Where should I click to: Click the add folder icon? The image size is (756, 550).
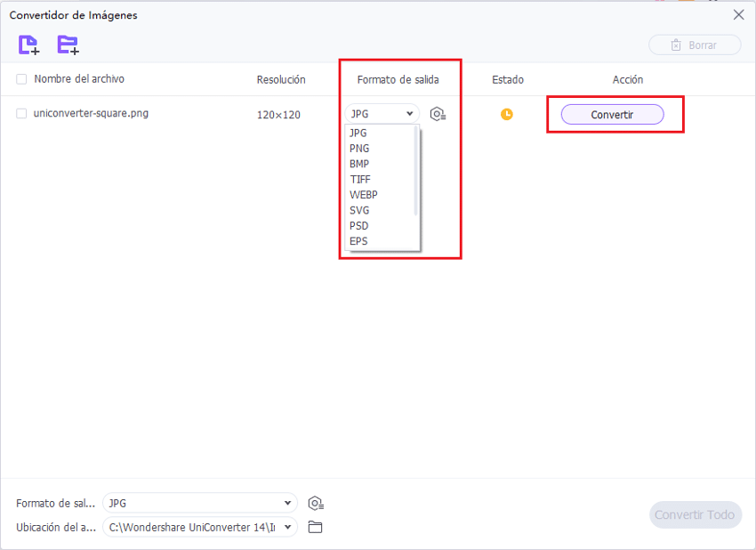pos(68,44)
